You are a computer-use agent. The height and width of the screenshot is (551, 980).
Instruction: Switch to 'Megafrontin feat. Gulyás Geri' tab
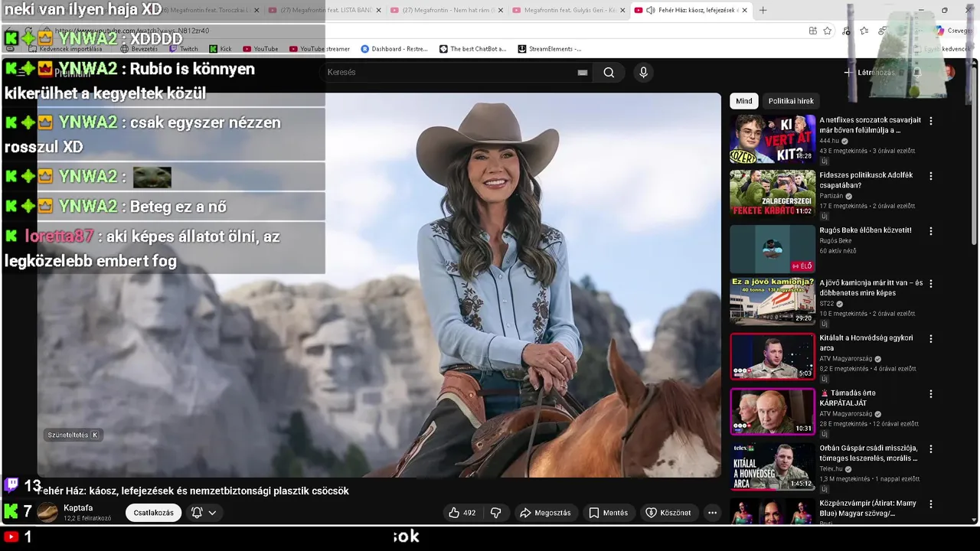pos(567,10)
